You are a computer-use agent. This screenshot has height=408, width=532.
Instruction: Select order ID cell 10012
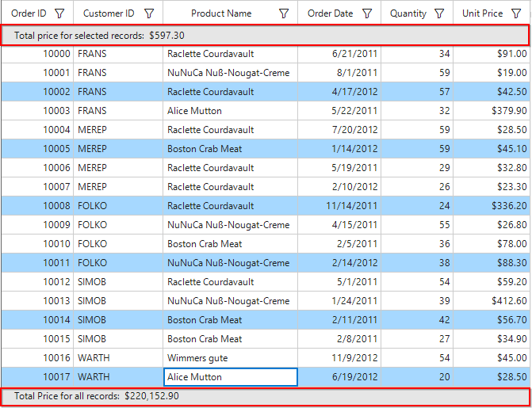[37, 282]
